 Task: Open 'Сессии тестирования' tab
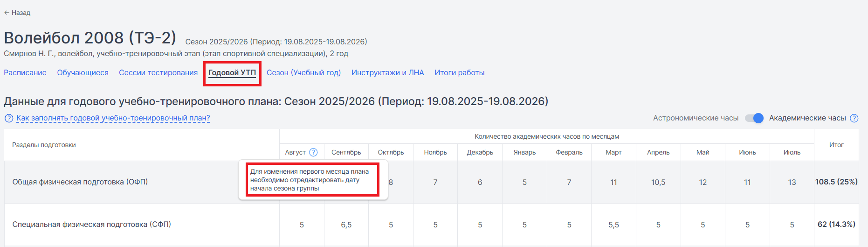(x=158, y=72)
